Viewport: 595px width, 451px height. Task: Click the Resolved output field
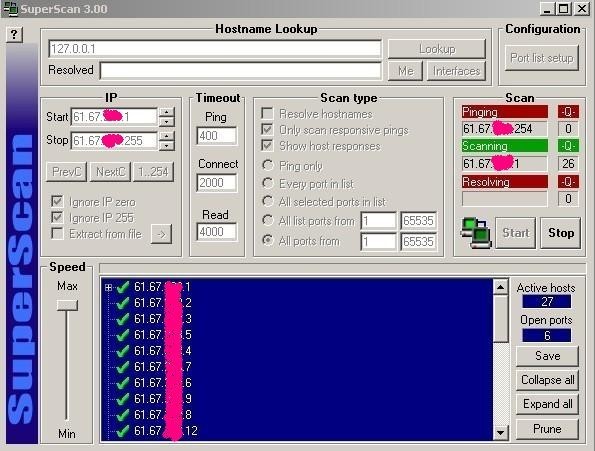241,71
